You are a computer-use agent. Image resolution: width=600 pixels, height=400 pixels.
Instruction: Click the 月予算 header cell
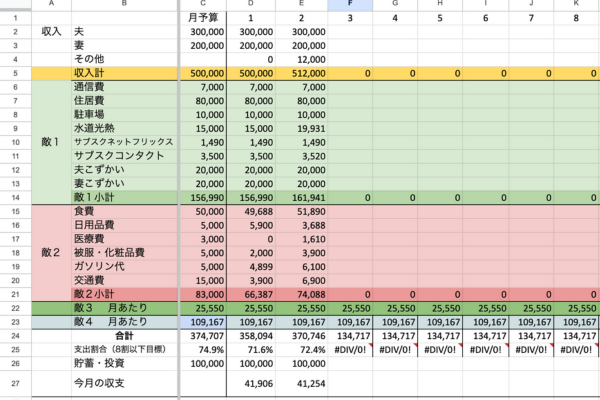[203, 18]
